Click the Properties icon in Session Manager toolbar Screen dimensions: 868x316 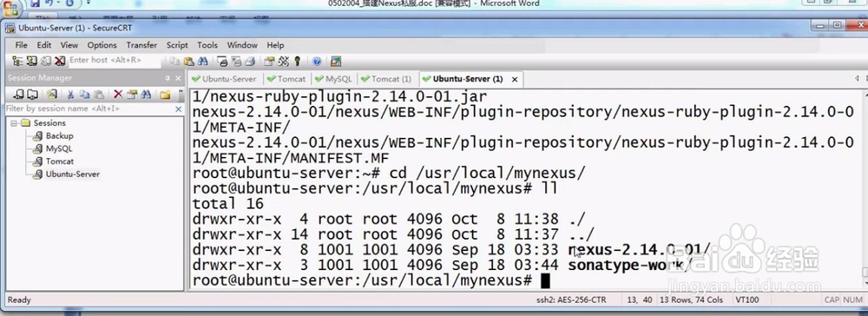132,94
